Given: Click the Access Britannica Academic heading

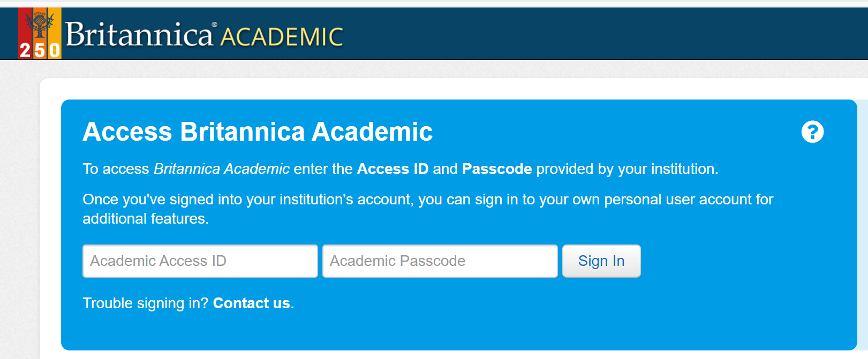Looking at the screenshot, I should click(258, 132).
